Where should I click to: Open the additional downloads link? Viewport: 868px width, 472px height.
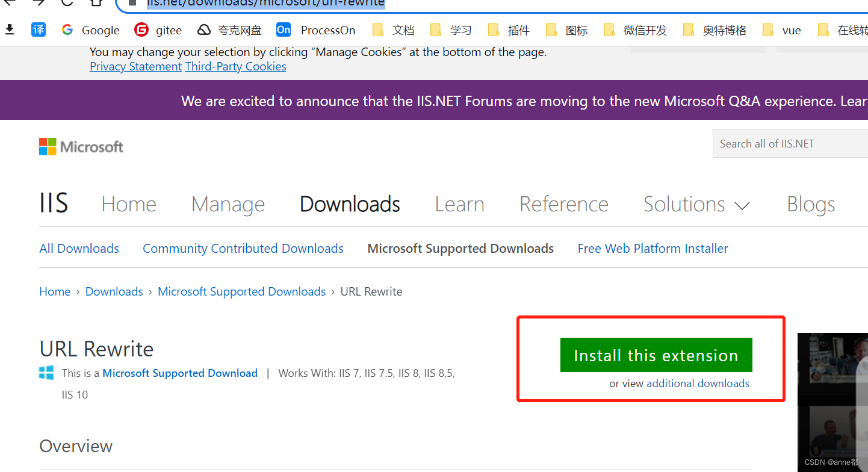698,383
